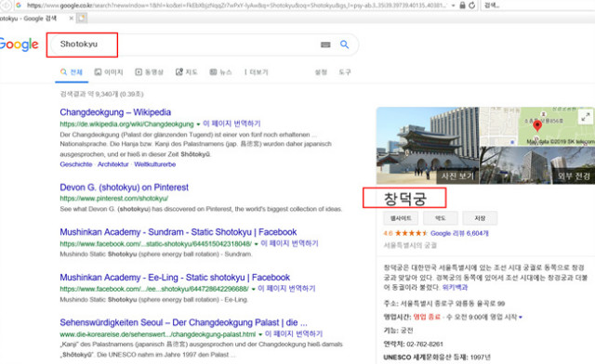Image resolution: width=595 pixels, height=364 pixels.
Task: Click the browser reload icon
Action: coord(471,6)
